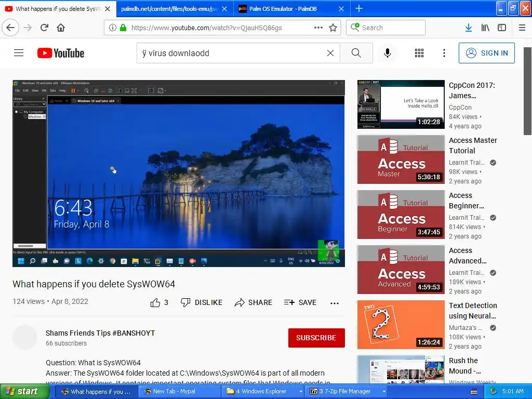Open the Access Master Tutorial link
The height and width of the screenshot is (399, 532).
(x=473, y=145)
